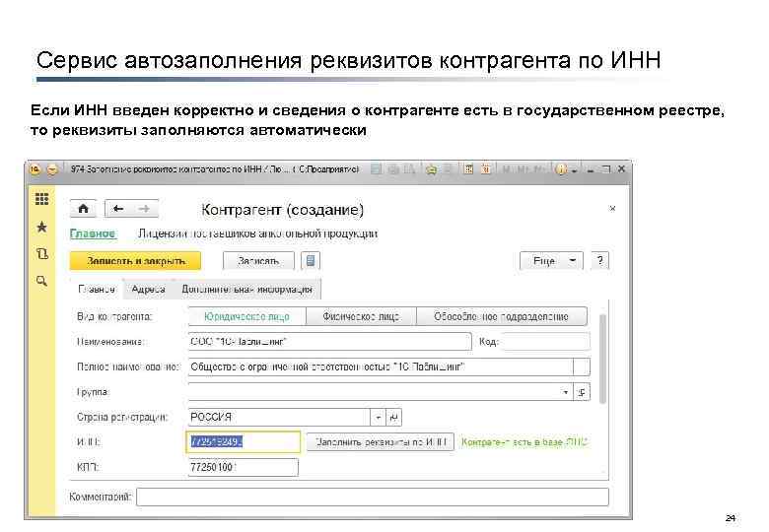Click the Комментарий input field
The image size is (769, 532).
373,497
